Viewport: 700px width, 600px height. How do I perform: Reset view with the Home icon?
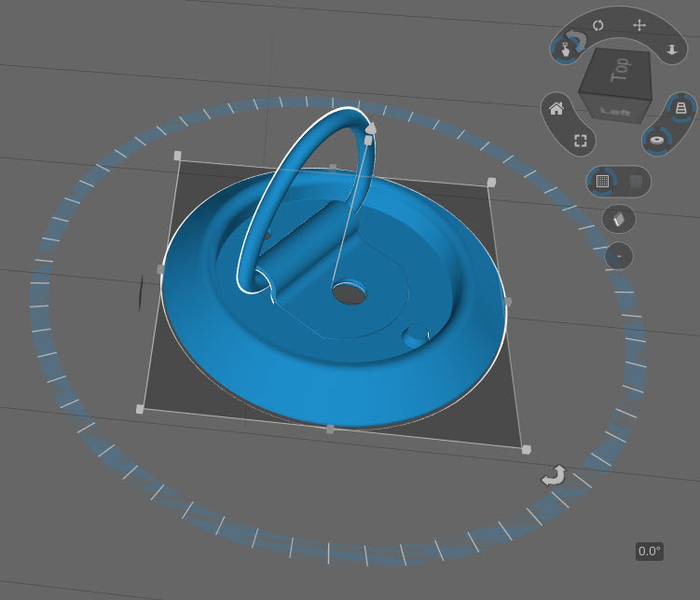(x=556, y=108)
